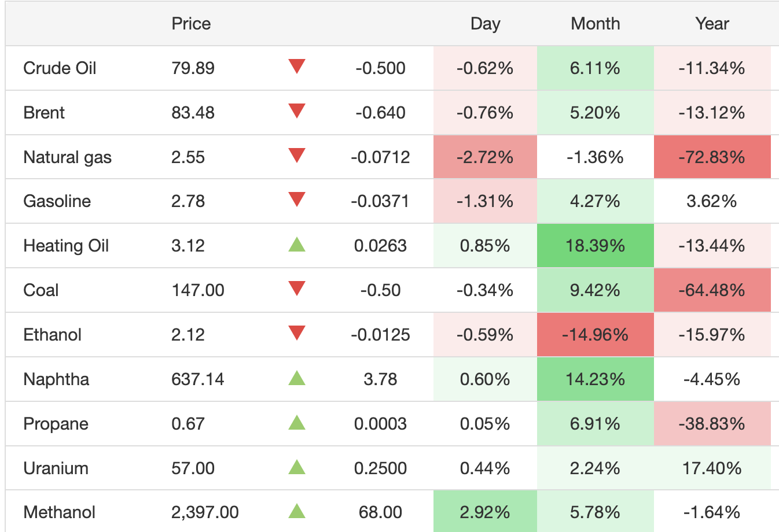
Task: Click Ethanol month change -14.96%
Action: click(x=595, y=335)
